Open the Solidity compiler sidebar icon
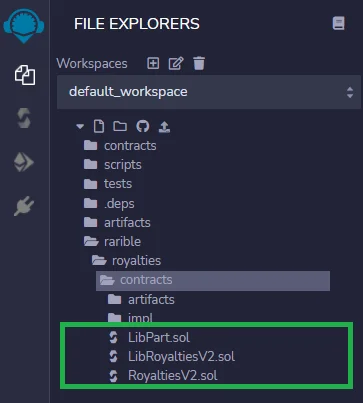This screenshot has height=403, width=363. [x=24, y=118]
